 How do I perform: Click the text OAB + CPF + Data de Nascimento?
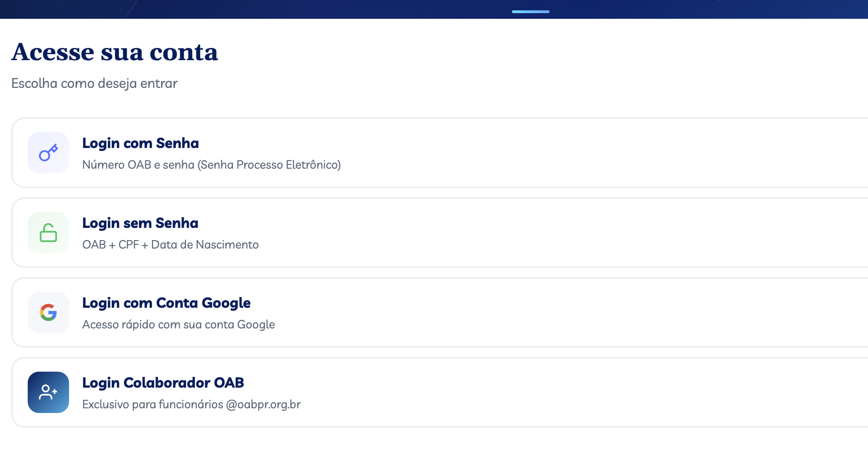(x=170, y=244)
